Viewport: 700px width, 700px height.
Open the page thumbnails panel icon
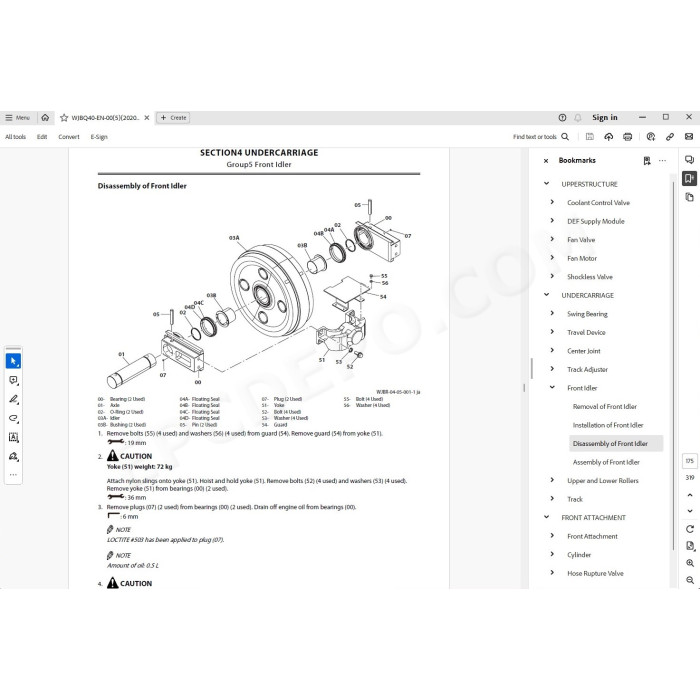(689, 197)
